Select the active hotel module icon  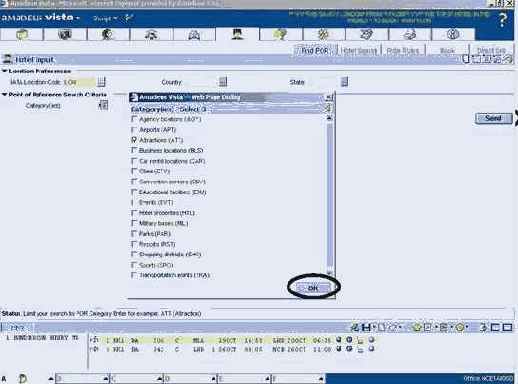pos(237,34)
